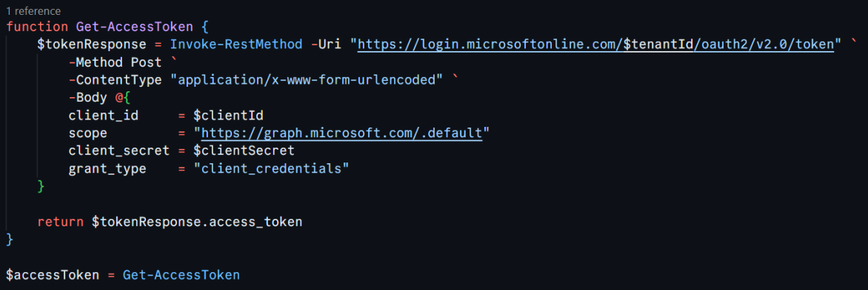Click the "1 reference" CodeLens link
868x290 pixels.
click(x=33, y=10)
